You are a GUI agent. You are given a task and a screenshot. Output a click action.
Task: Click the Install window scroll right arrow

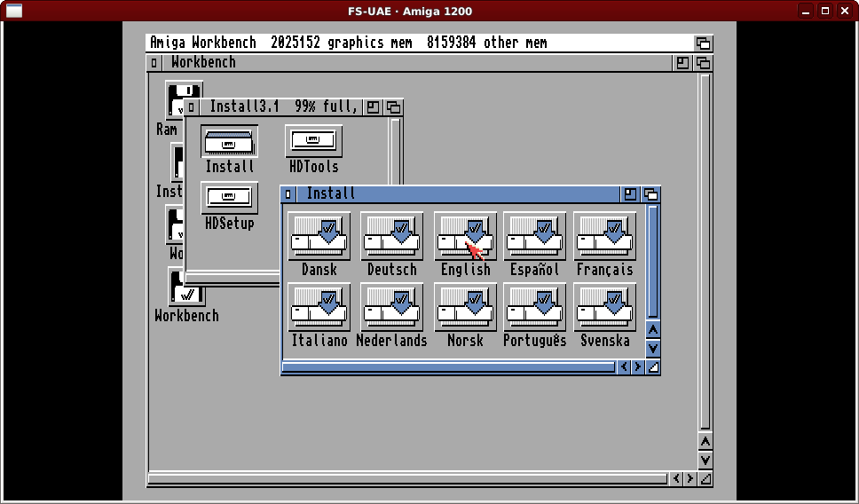pyautogui.click(x=637, y=367)
